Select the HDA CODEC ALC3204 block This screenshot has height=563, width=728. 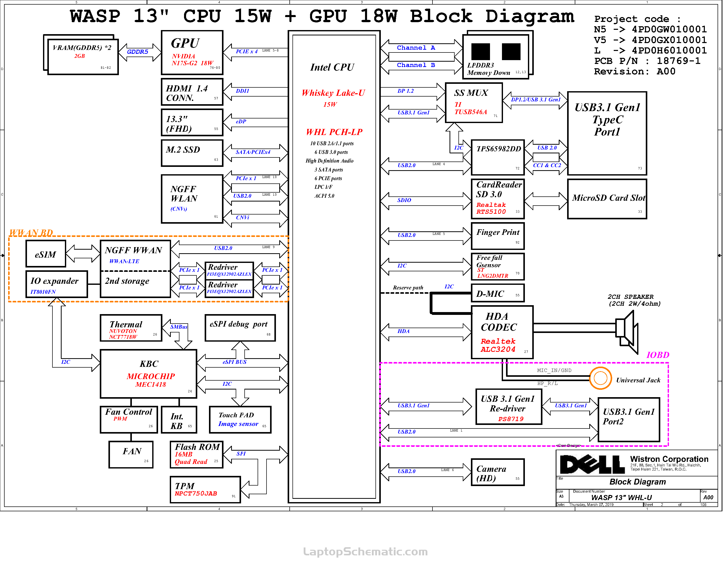click(x=502, y=332)
